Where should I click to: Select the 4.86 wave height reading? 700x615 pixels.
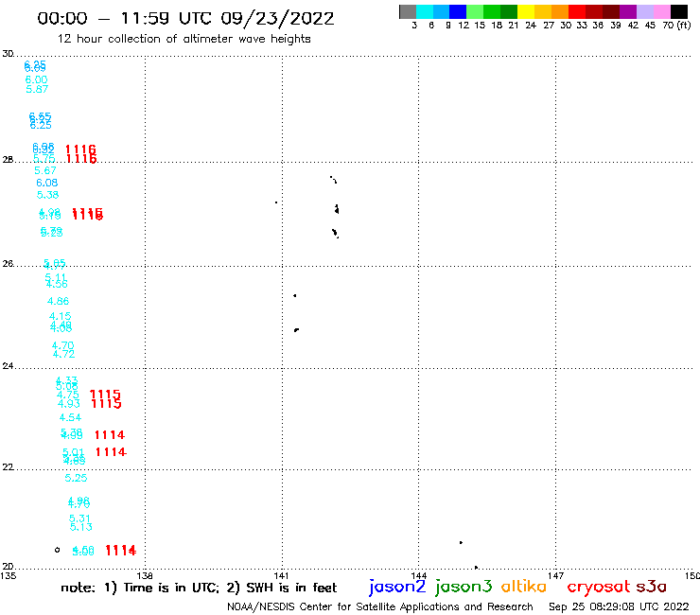(59, 301)
